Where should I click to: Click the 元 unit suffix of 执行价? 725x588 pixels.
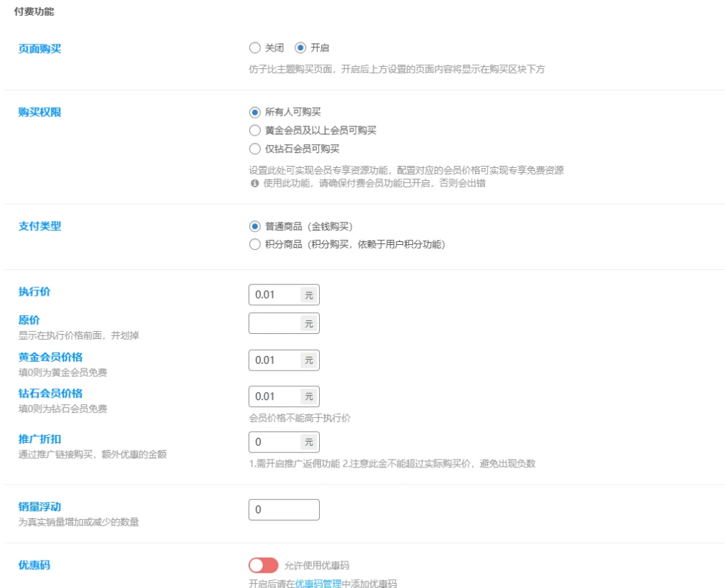point(309,295)
